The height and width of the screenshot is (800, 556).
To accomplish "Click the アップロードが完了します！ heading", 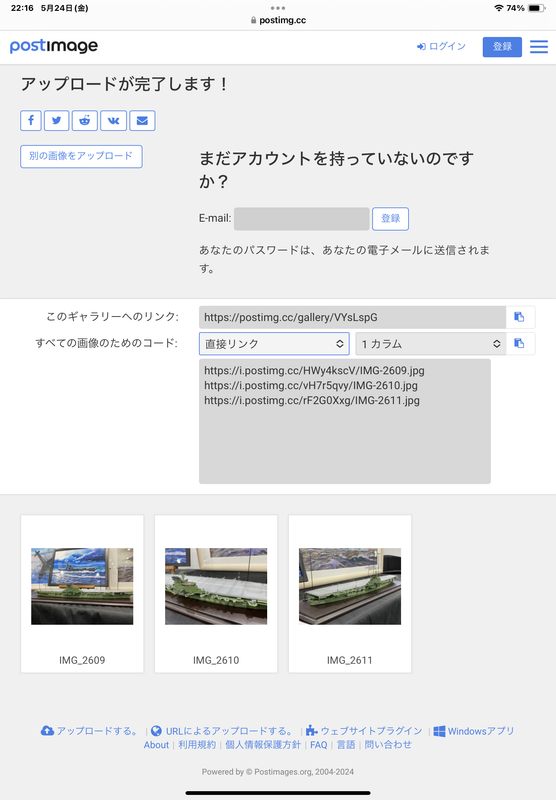I will click(x=124, y=84).
